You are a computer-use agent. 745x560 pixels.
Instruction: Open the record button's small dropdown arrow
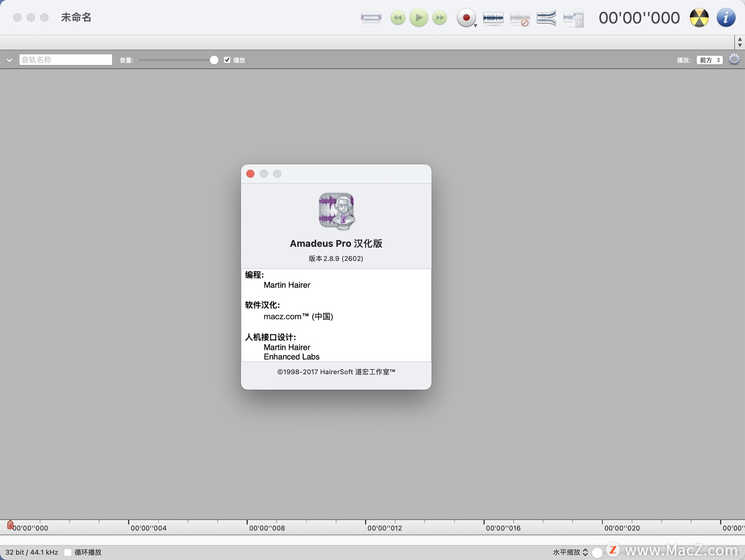(x=475, y=26)
